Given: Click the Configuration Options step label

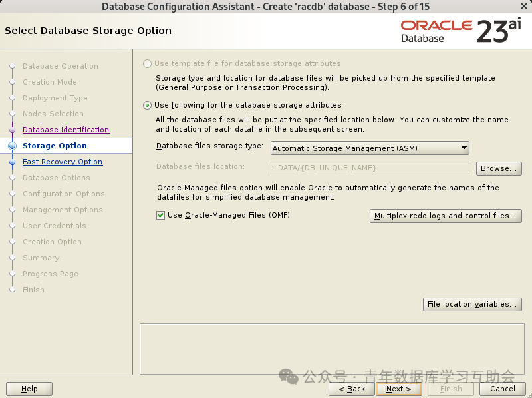Looking at the screenshot, I should (x=64, y=194).
